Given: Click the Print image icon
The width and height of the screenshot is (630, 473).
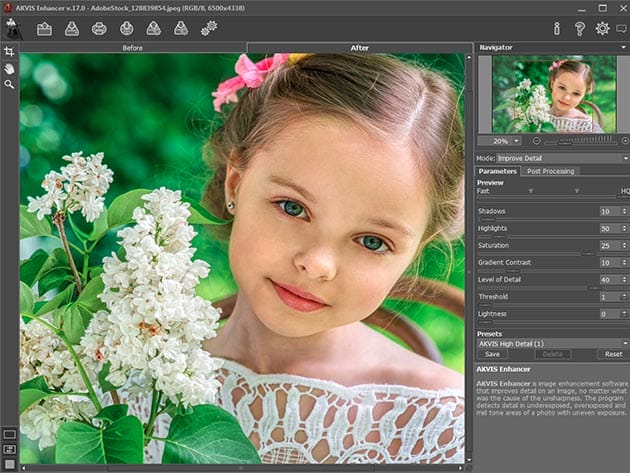Looking at the screenshot, I should click(99, 28).
